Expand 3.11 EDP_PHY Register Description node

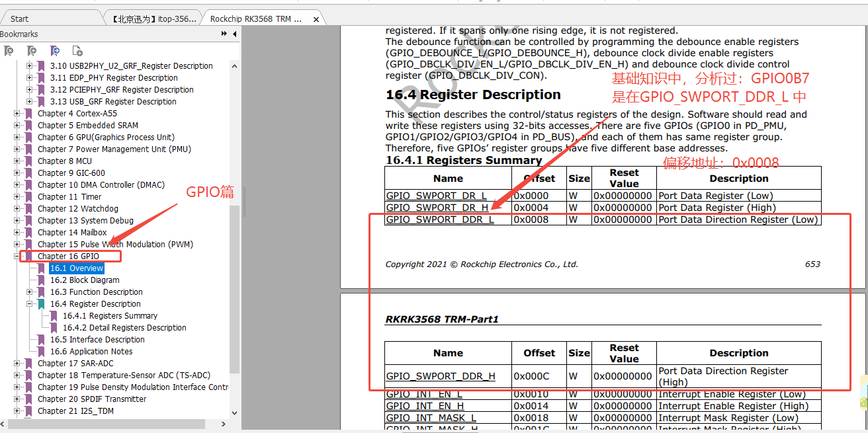pos(29,78)
